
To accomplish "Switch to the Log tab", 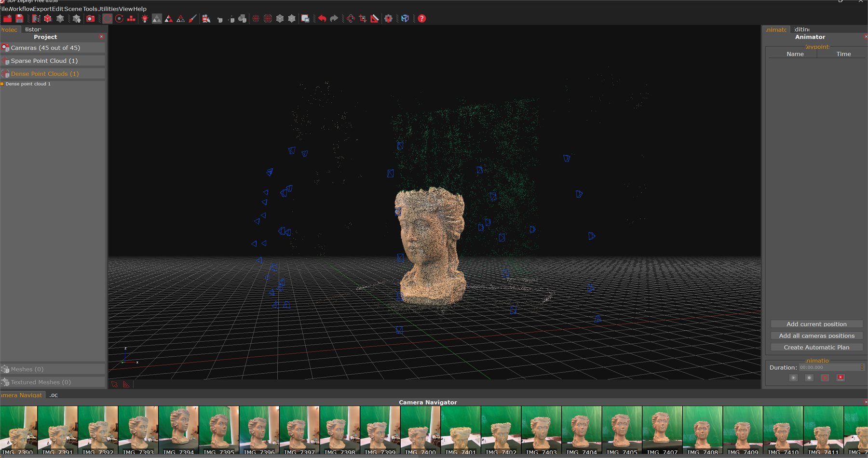I will [54, 395].
